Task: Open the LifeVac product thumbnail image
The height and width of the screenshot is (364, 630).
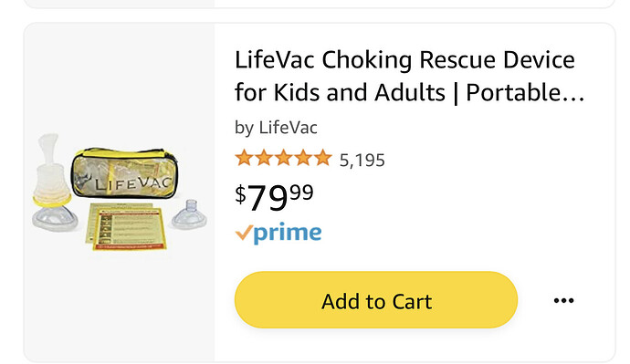Action: (x=120, y=192)
